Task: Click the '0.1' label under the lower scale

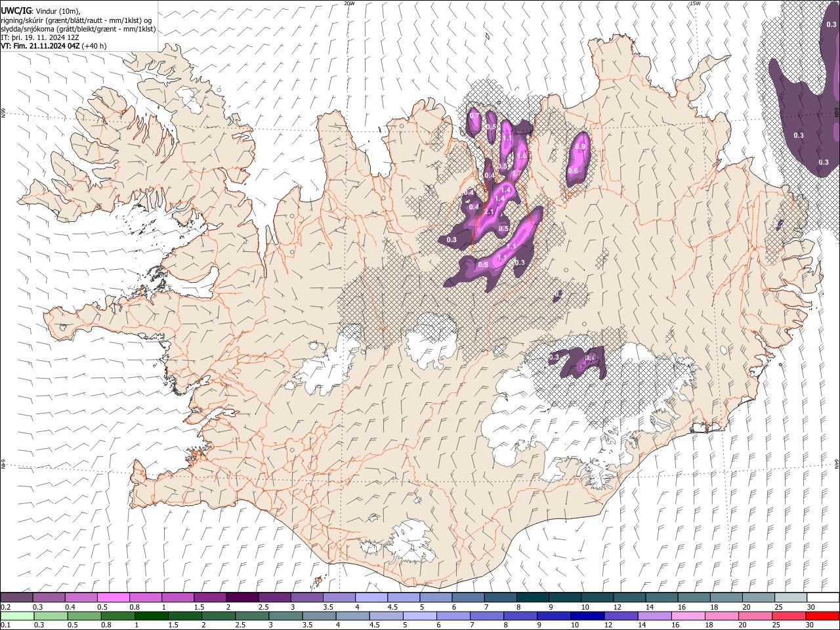Action: coord(5,625)
